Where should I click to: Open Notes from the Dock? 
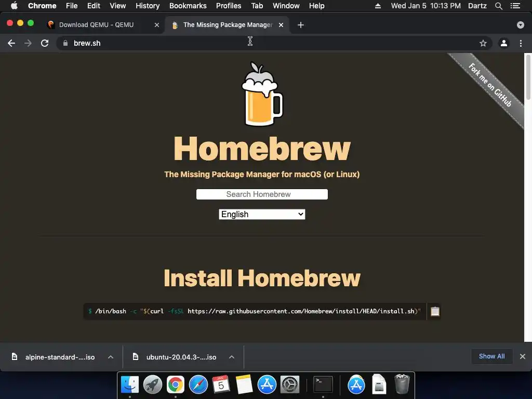[244, 385]
